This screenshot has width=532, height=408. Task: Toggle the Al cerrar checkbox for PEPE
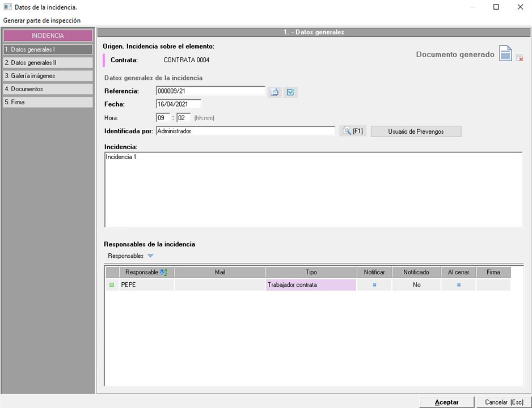[x=458, y=285]
